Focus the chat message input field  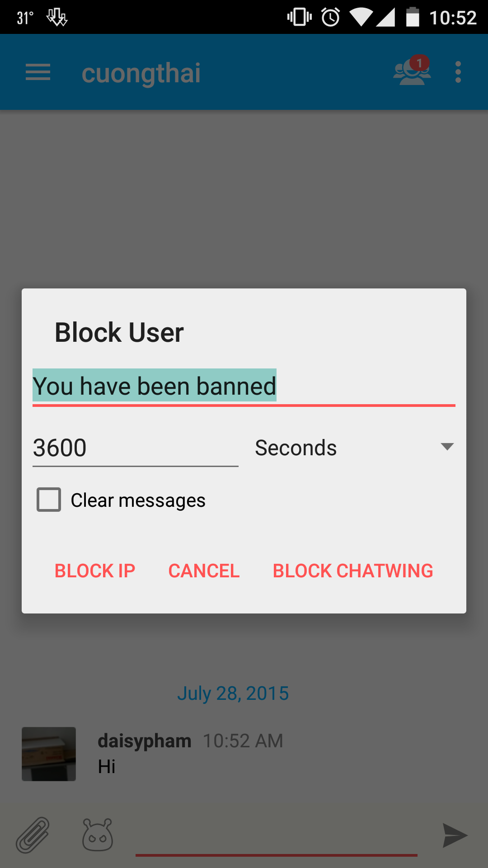277,836
